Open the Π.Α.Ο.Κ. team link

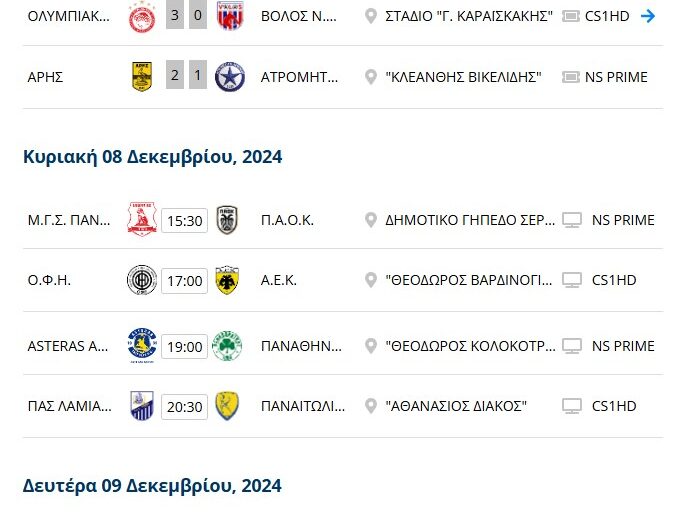coord(287,220)
